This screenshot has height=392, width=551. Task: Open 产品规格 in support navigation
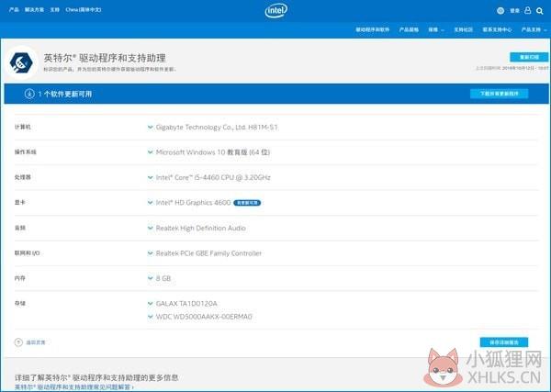pyautogui.click(x=409, y=30)
